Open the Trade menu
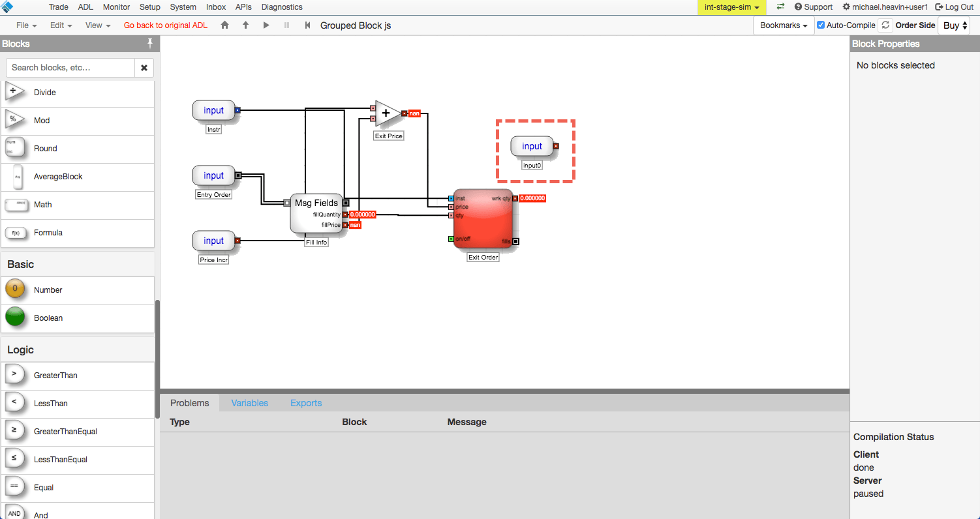 [58, 7]
